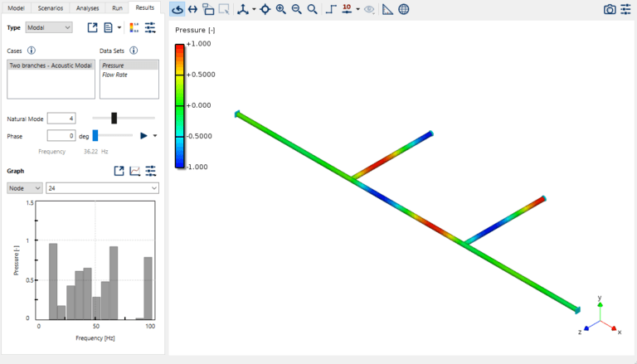This screenshot has width=637, height=364.
Task: Click the center view crosshair icon
Action: click(265, 9)
